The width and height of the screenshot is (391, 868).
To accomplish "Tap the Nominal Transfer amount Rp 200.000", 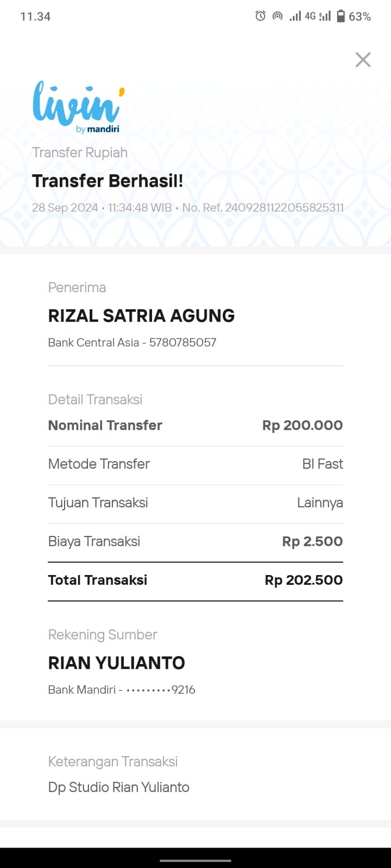I will (302, 425).
